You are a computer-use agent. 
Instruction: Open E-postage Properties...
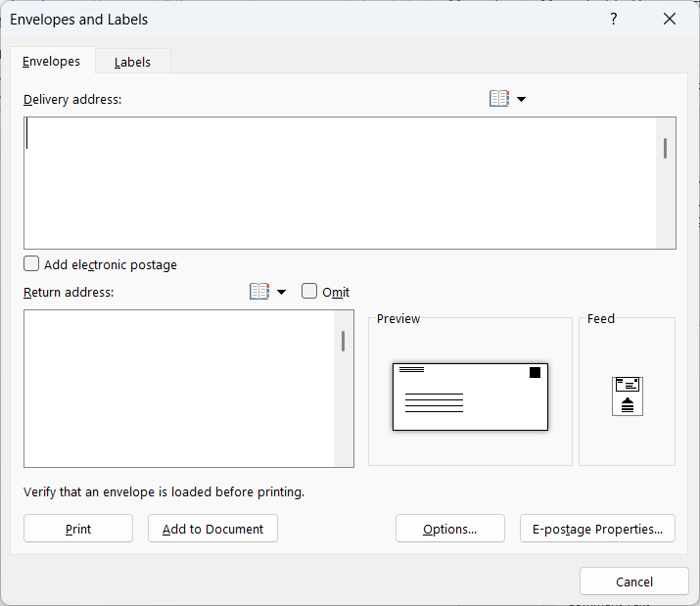(597, 529)
